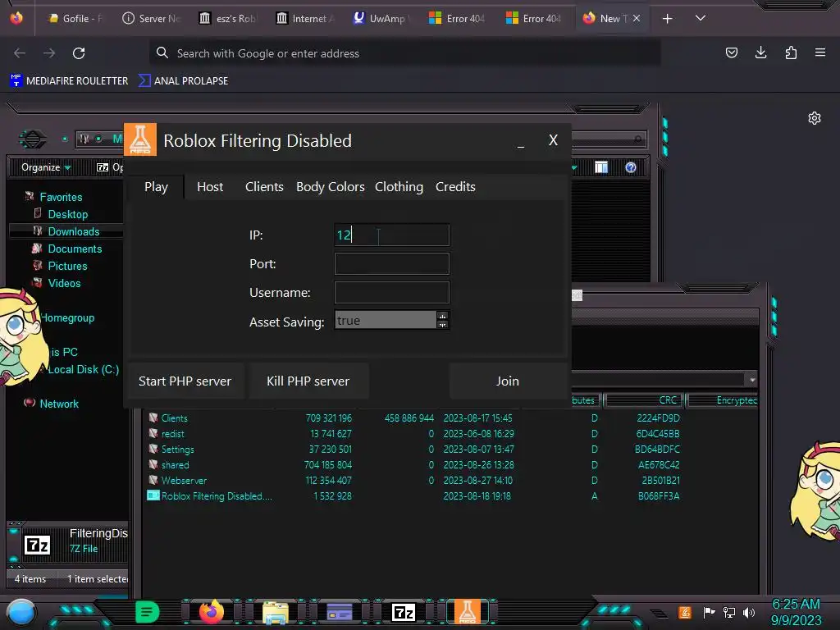Select Downloads in Explorer sidebar
The width and height of the screenshot is (840, 630).
[73, 231]
